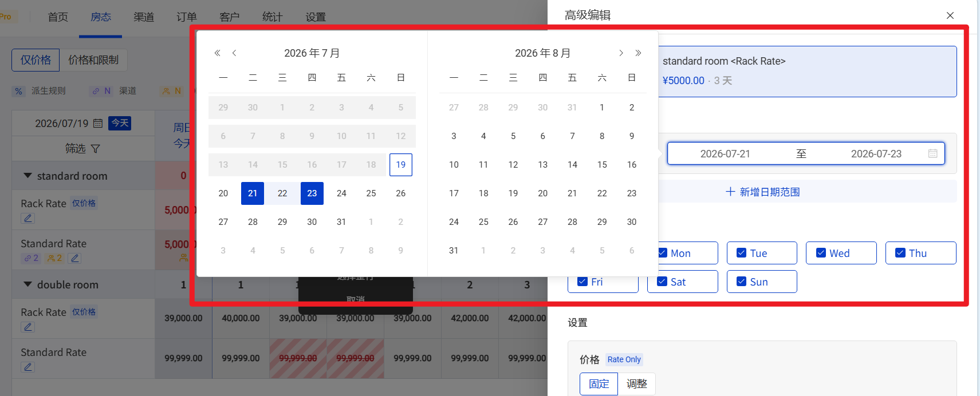This screenshot has width=980, height=396.
Task: Toggle the Sun checkbox
Action: 741,282
